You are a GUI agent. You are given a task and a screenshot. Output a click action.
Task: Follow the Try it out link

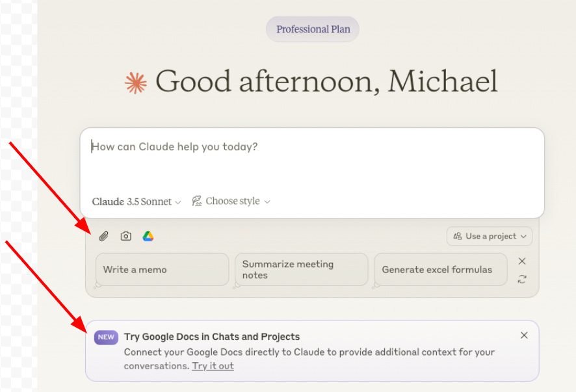tap(213, 366)
